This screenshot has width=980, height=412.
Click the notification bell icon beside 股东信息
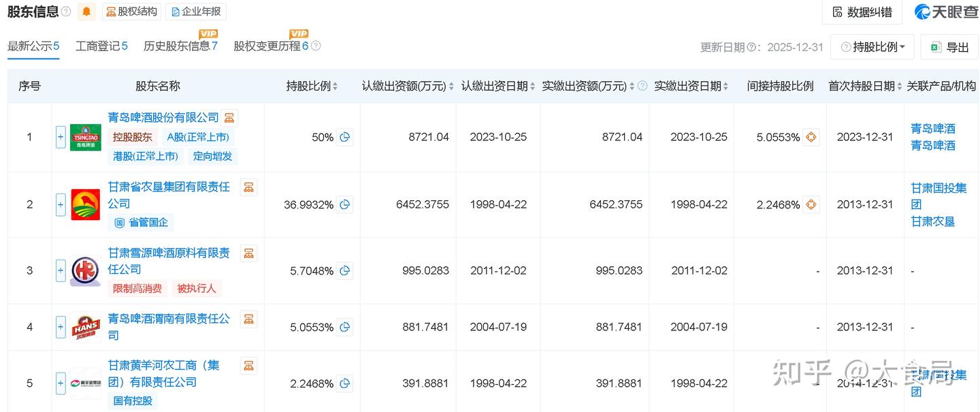[x=86, y=12]
